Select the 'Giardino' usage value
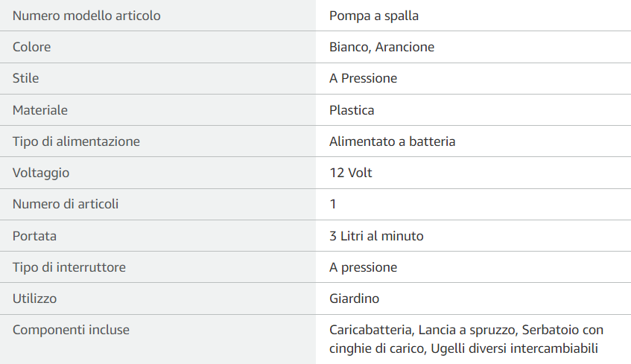This screenshot has height=364, width=631. [354, 298]
